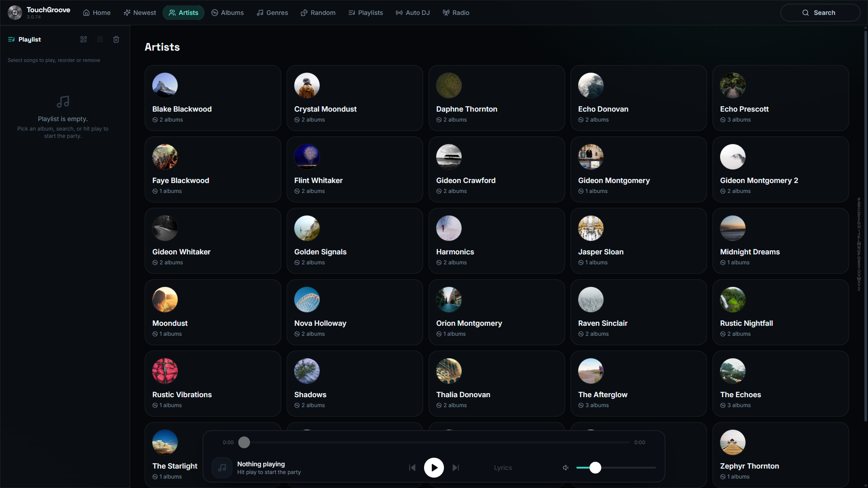
Task: Go to the Home tab
Action: [x=97, y=13]
